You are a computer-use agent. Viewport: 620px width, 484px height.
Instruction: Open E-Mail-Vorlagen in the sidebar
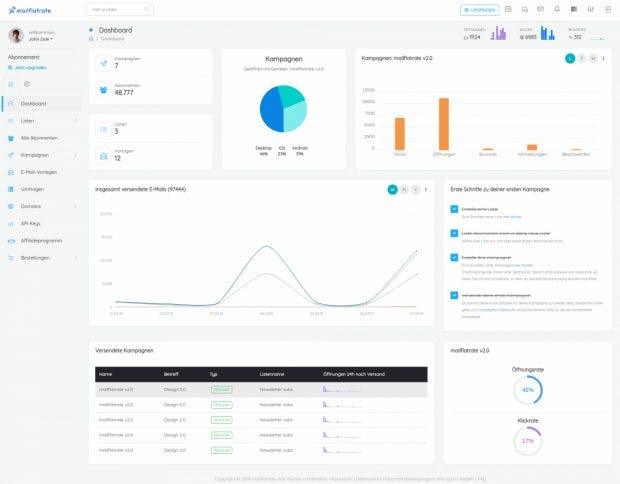(39, 172)
